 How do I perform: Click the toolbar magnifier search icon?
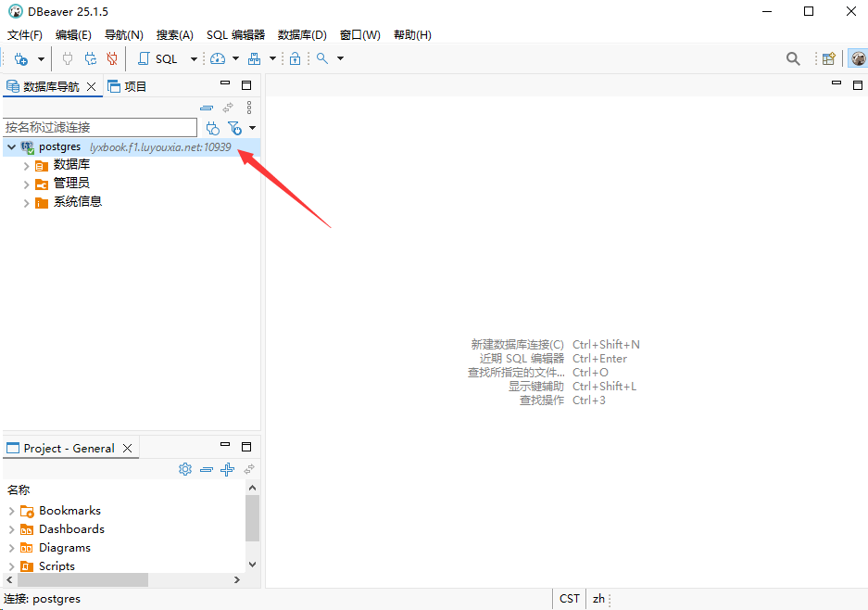[x=322, y=58]
